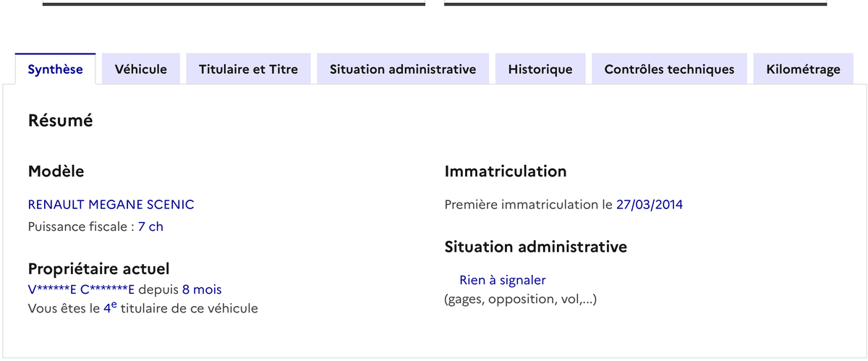868x361 pixels.
Task: Click the Immatriculation section heading
Action: coord(505,171)
